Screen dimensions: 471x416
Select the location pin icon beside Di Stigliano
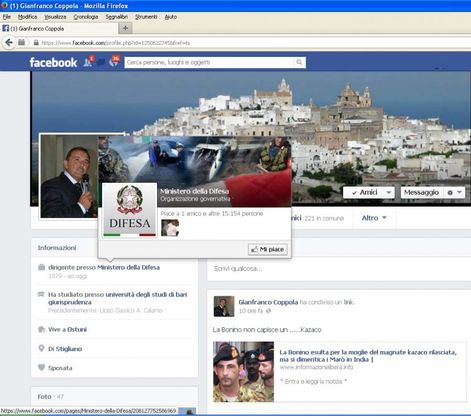(41, 348)
